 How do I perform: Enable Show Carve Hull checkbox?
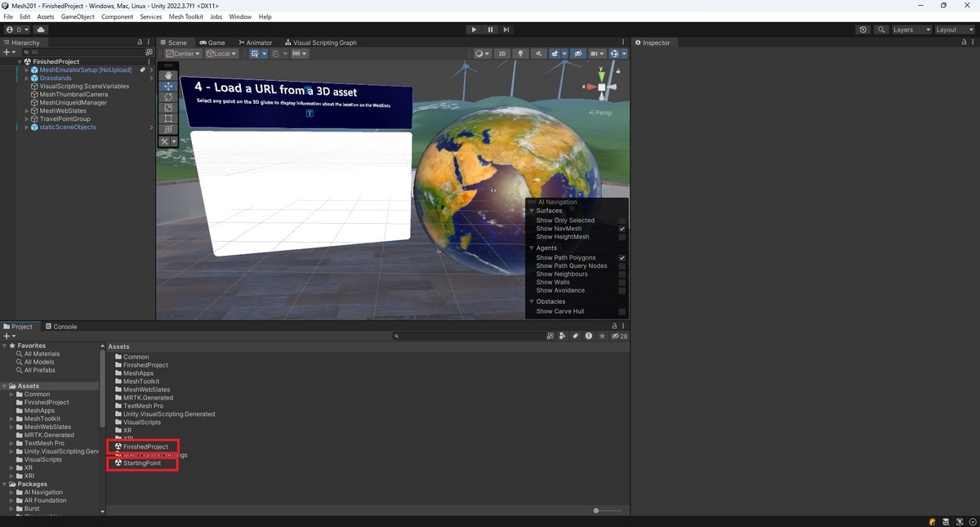coord(622,311)
